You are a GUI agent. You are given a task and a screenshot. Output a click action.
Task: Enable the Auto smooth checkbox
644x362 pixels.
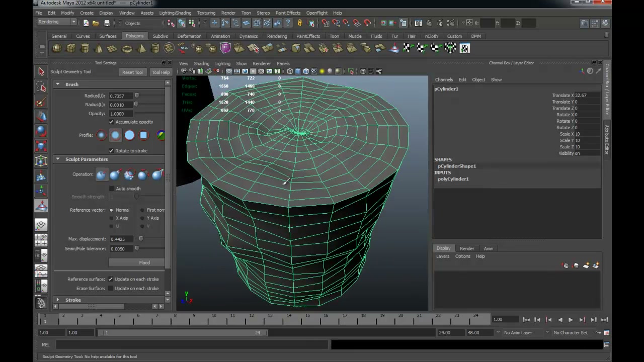[111, 189]
